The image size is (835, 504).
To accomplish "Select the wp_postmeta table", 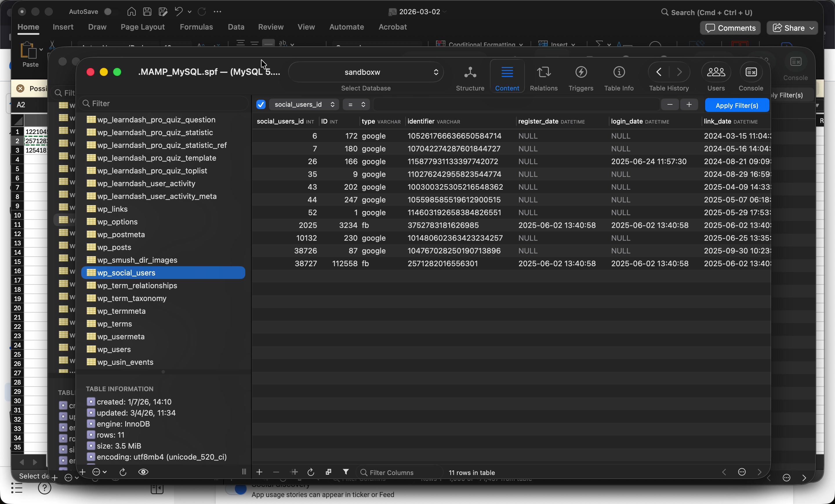I will 163,235.
